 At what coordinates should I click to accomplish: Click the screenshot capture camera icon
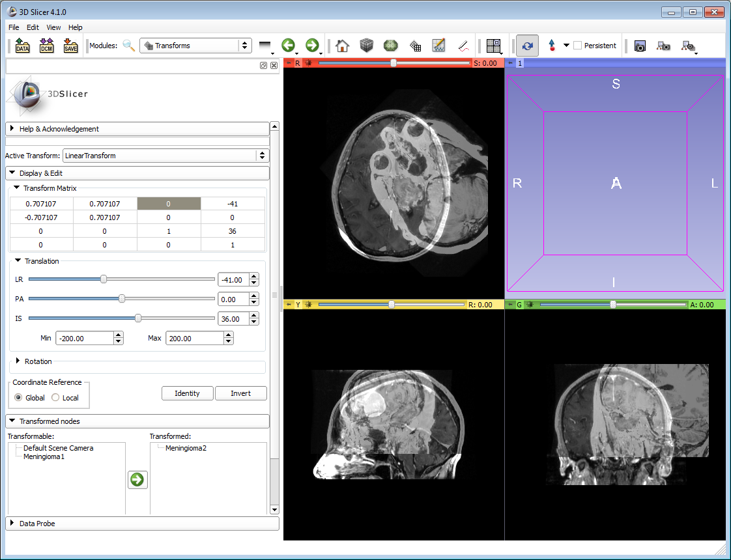click(x=640, y=46)
